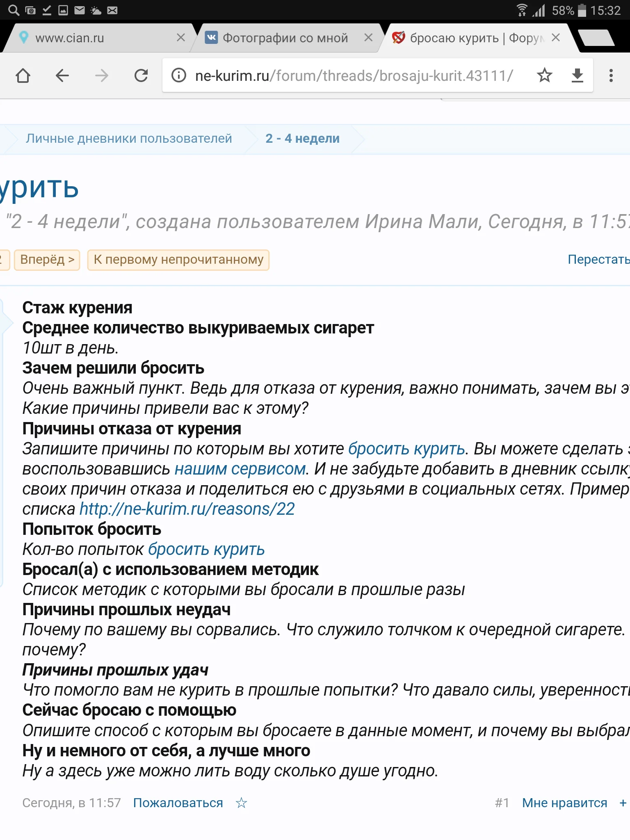This screenshot has width=630, height=840.
Task: Open the browser three-dot menu
Action: click(611, 75)
